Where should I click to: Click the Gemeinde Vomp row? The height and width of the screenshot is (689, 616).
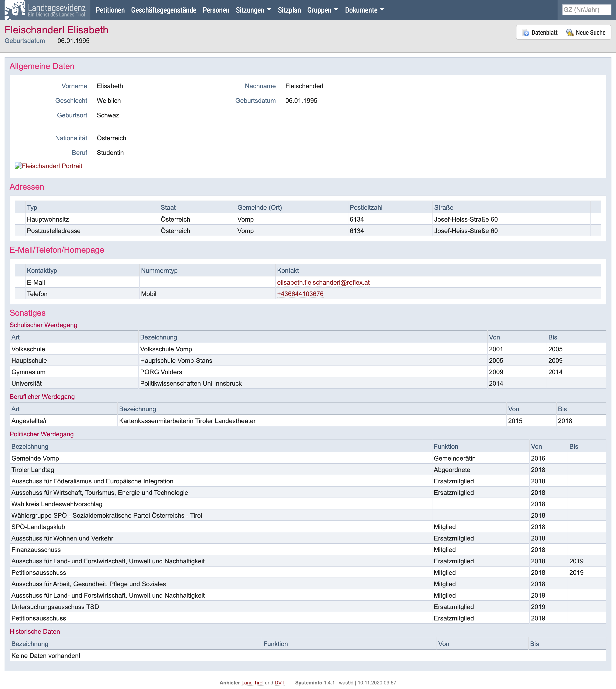[308, 458]
